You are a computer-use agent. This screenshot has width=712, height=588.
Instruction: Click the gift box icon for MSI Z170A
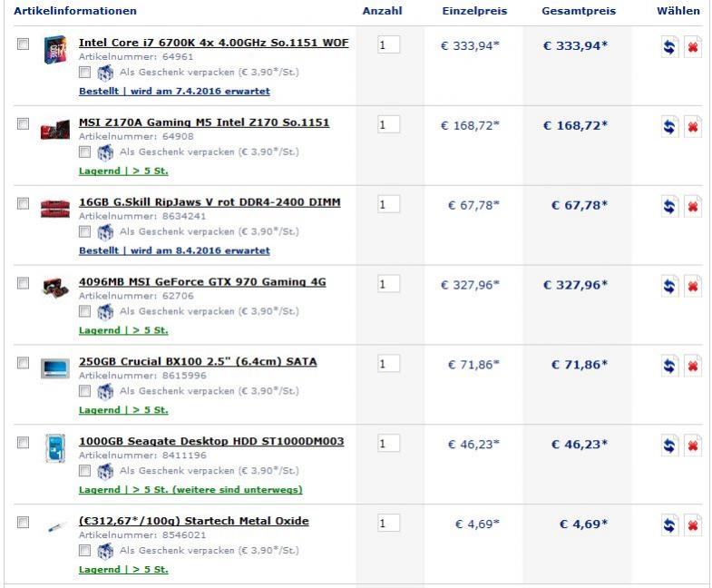[x=104, y=152]
